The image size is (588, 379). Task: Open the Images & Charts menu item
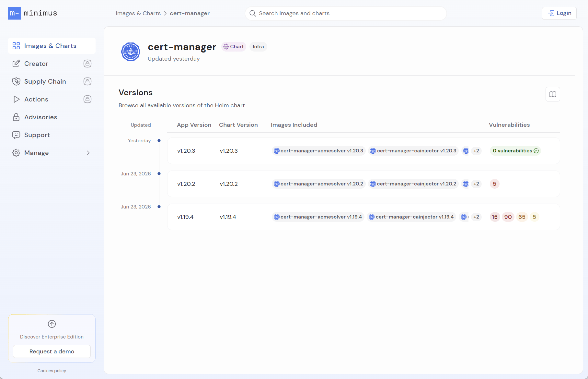[x=52, y=46]
